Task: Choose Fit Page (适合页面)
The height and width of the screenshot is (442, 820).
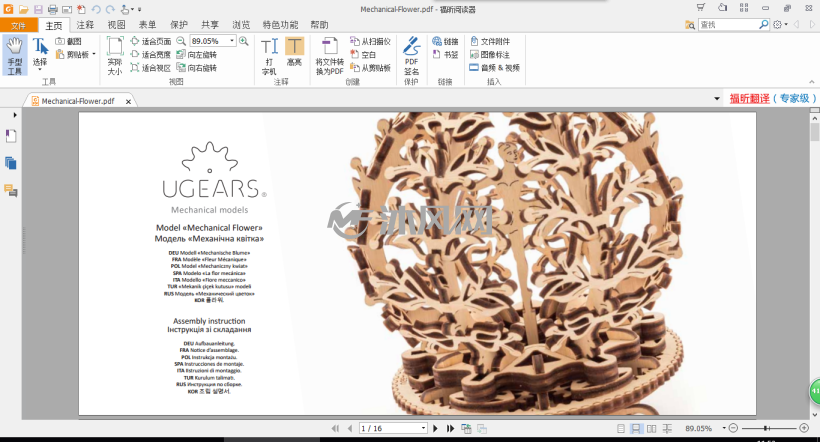Action: 151,41
